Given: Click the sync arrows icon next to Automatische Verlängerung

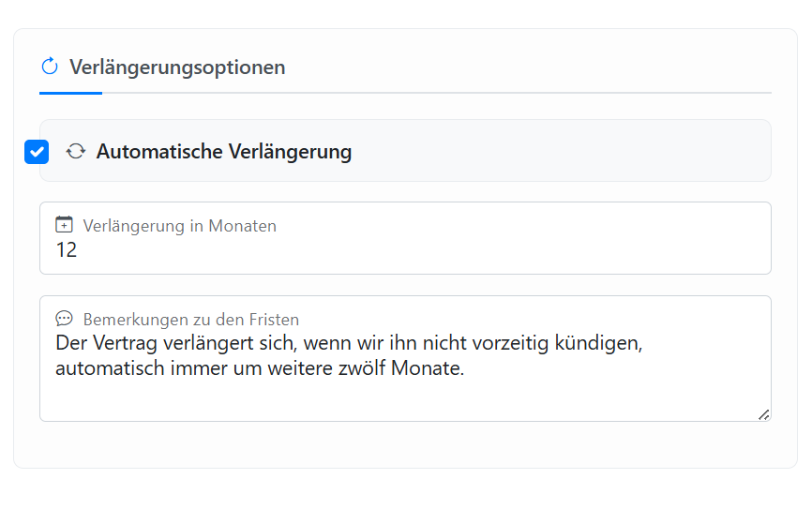Looking at the screenshot, I should [x=76, y=151].
